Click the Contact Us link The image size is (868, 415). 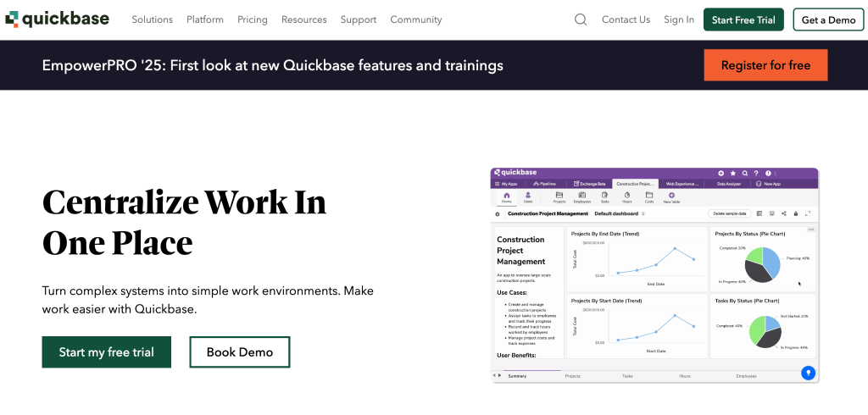626,20
